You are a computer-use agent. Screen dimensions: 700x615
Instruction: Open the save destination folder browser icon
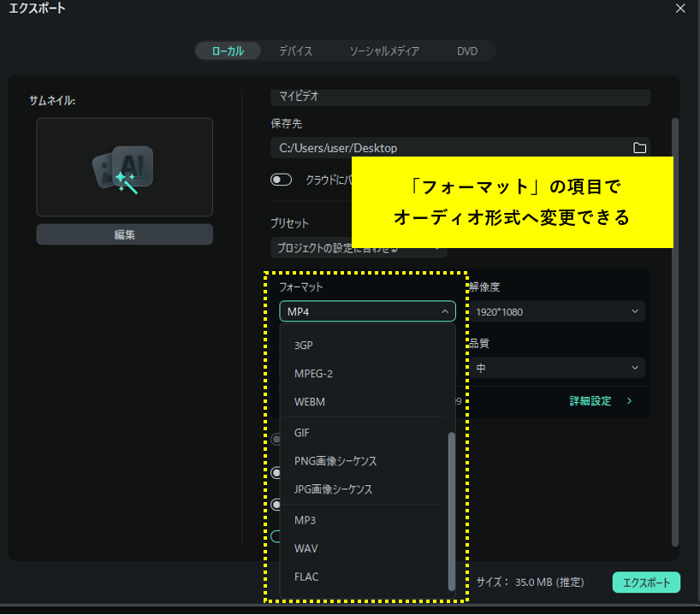coord(639,147)
